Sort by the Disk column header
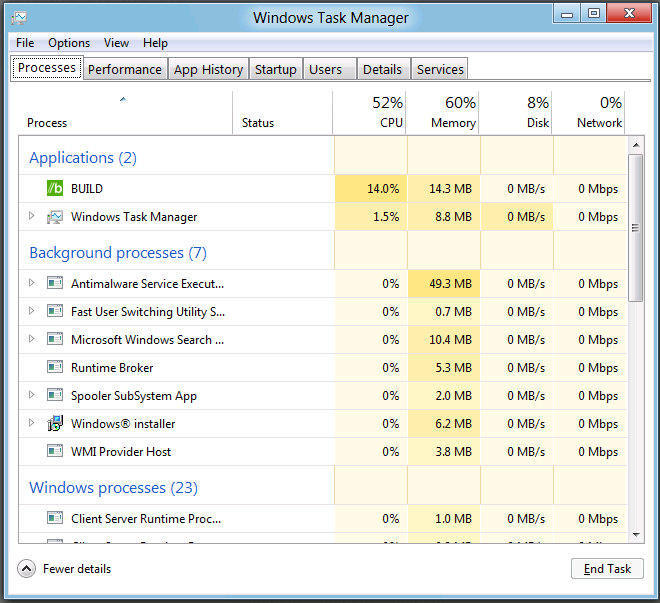This screenshot has width=660, height=603. 515,113
